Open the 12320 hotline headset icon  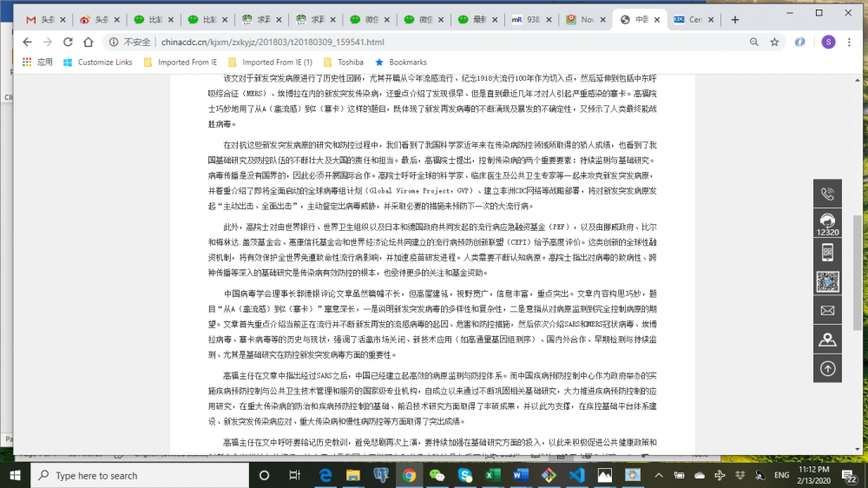(x=827, y=224)
